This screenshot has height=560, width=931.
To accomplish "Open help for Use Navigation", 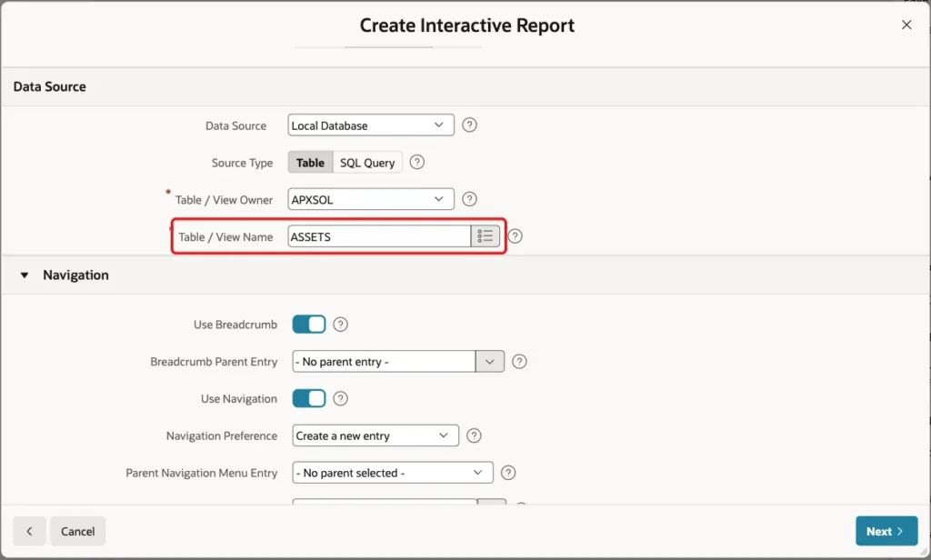I will [x=340, y=398].
